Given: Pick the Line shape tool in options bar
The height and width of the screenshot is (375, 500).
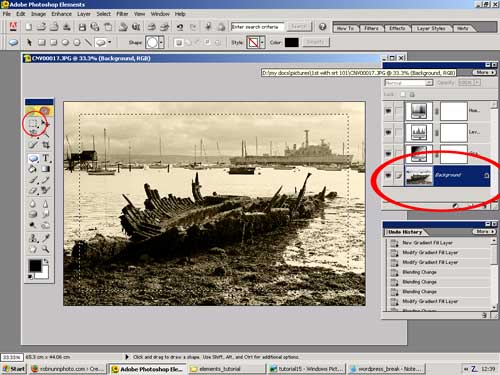Looking at the screenshot, I should click(88, 42).
